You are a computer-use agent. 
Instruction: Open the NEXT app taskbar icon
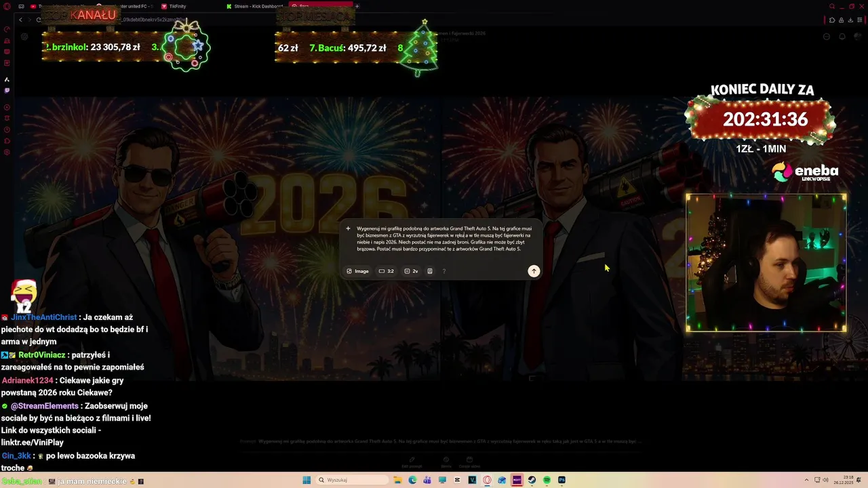click(517, 480)
